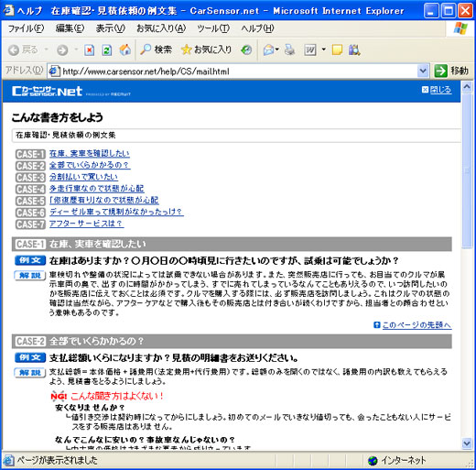The width and height of the screenshot is (476, 470).
Task: Open CASE-1 link 在庫、実車を確認したい
Action: (x=90, y=153)
